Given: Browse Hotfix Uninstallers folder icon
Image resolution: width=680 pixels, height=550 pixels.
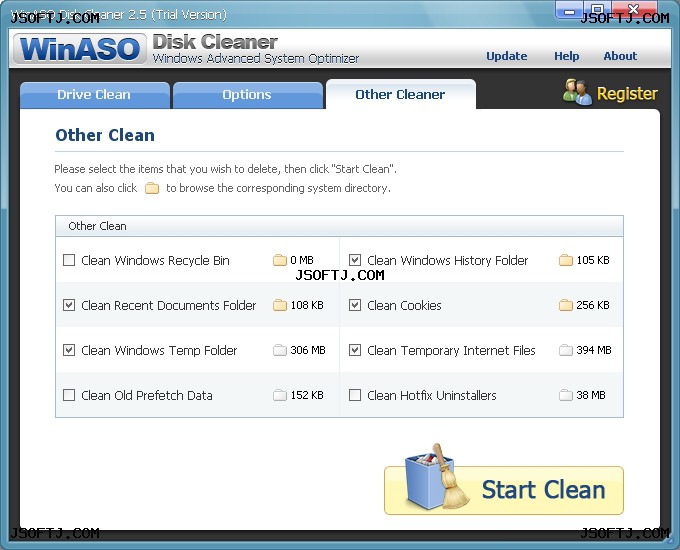Looking at the screenshot, I should [x=566, y=395].
